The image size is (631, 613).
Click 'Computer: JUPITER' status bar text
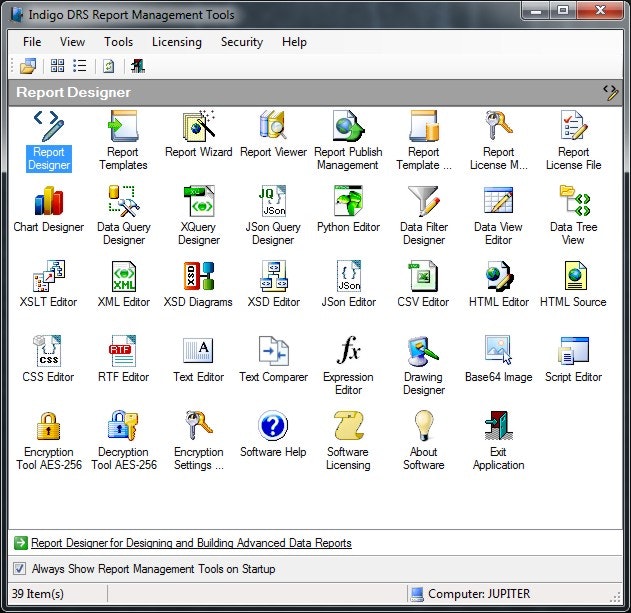pyautogui.click(x=479, y=594)
